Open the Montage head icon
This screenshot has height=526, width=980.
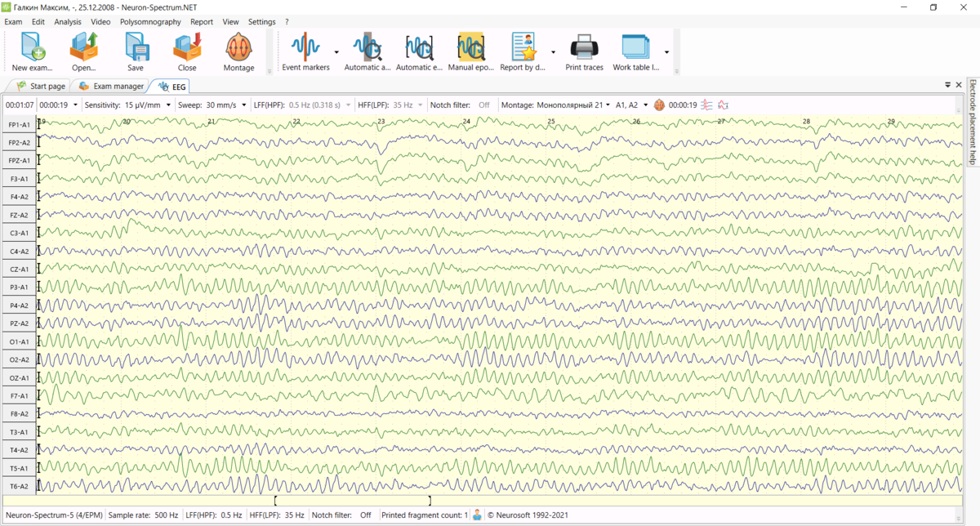tap(238, 47)
